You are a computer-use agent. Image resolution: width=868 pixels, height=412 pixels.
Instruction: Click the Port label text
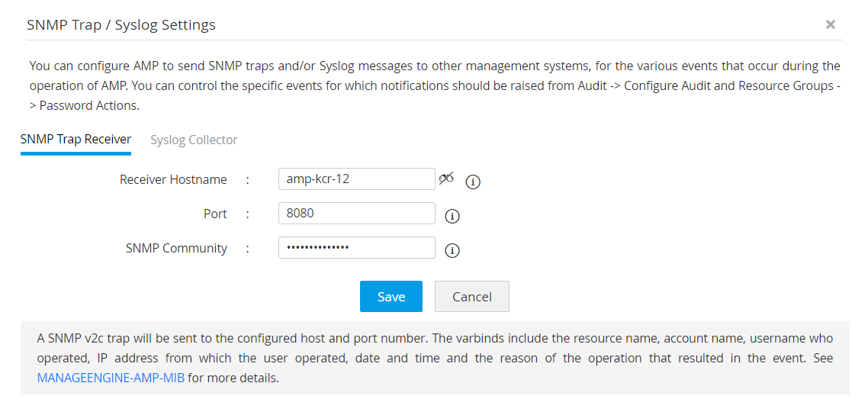point(215,214)
